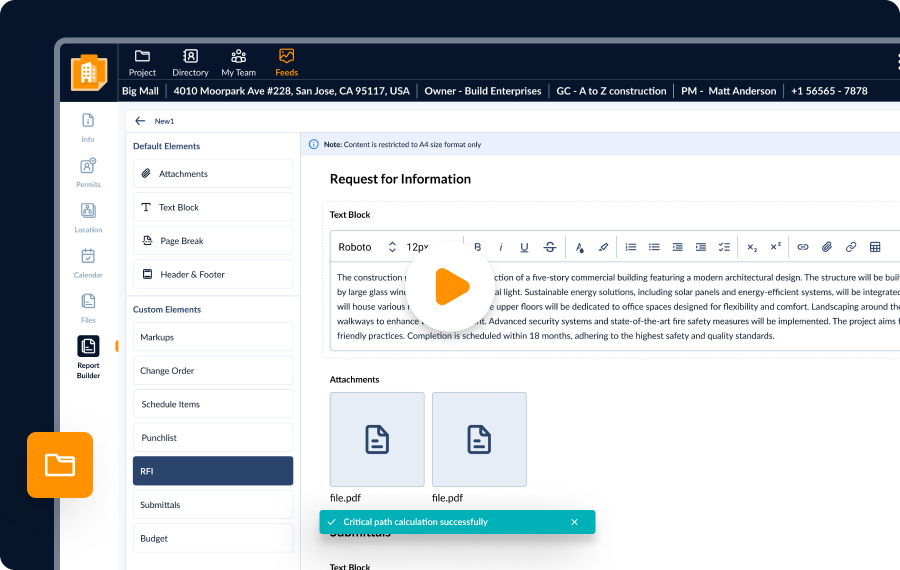The image size is (900, 570).
Task: Attach a file with paperclip icon
Action: (x=827, y=247)
